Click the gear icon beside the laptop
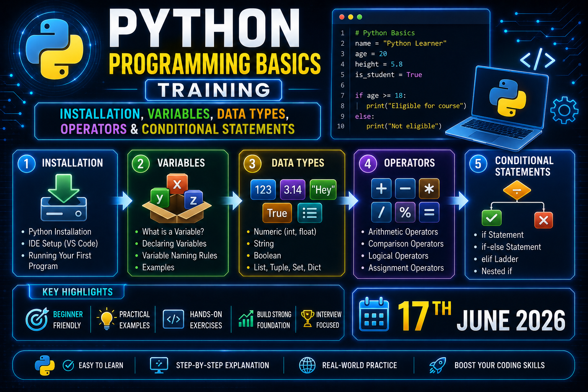 [564, 110]
